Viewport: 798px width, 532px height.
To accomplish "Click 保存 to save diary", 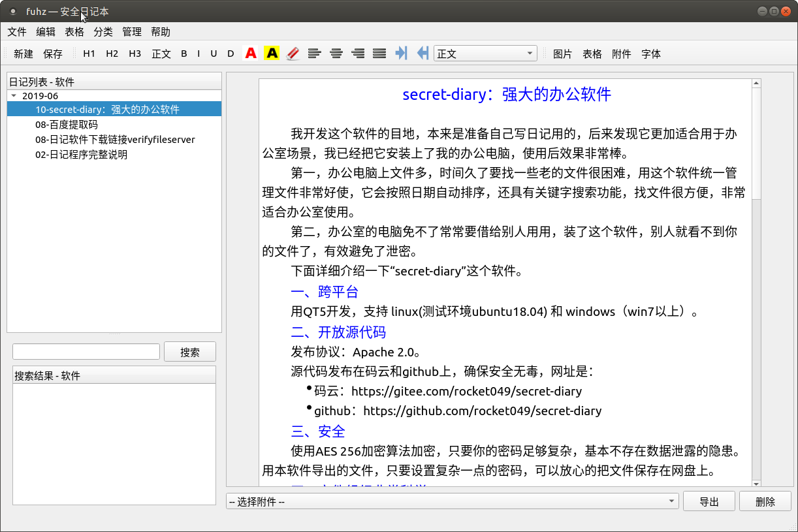I will tap(53, 54).
